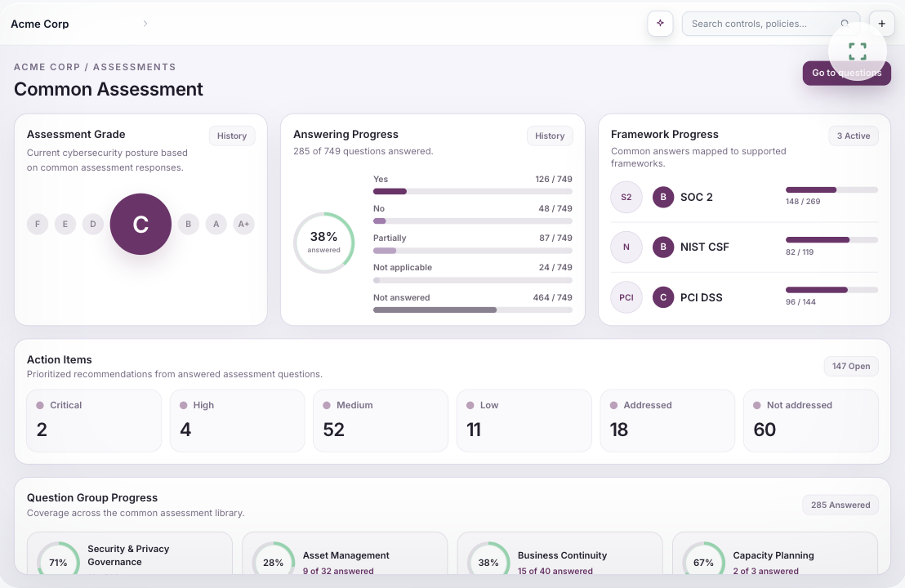Click the Partially progress bar
905x588 pixels.
pyautogui.click(x=473, y=251)
